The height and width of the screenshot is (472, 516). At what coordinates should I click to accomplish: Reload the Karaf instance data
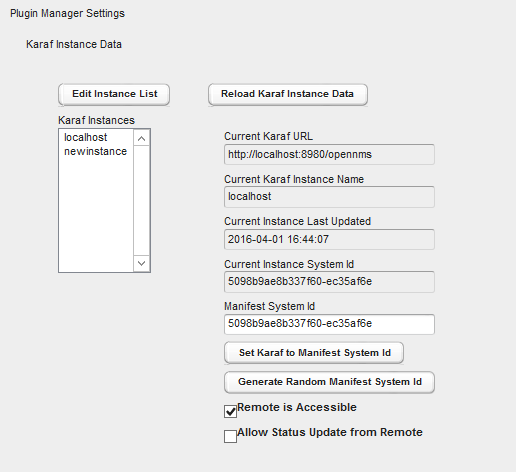point(288,94)
